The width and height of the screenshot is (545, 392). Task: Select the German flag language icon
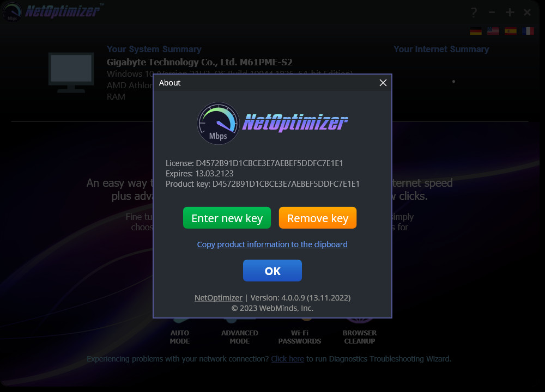point(475,31)
